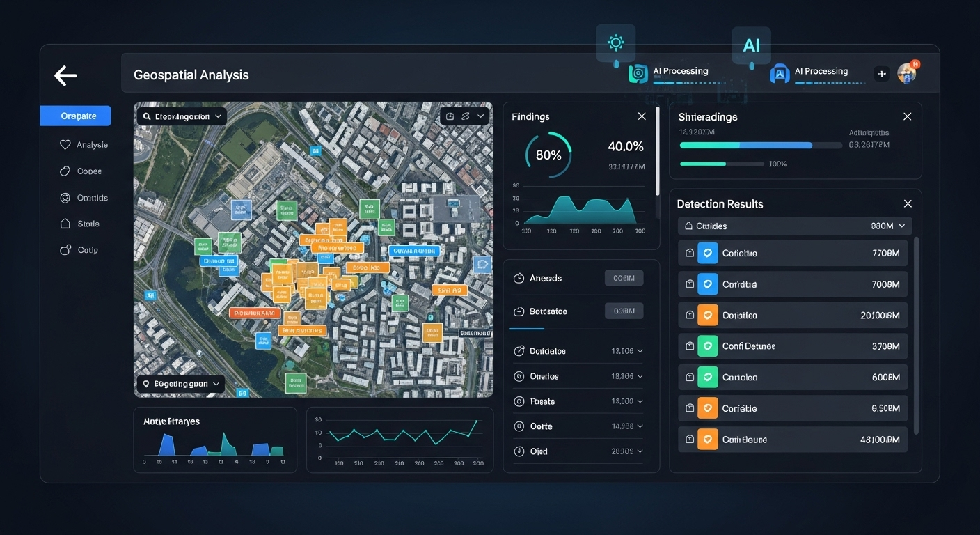The width and height of the screenshot is (980, 535).
Task: Open the user profile avatar
Action: click(x=906, y=73)
